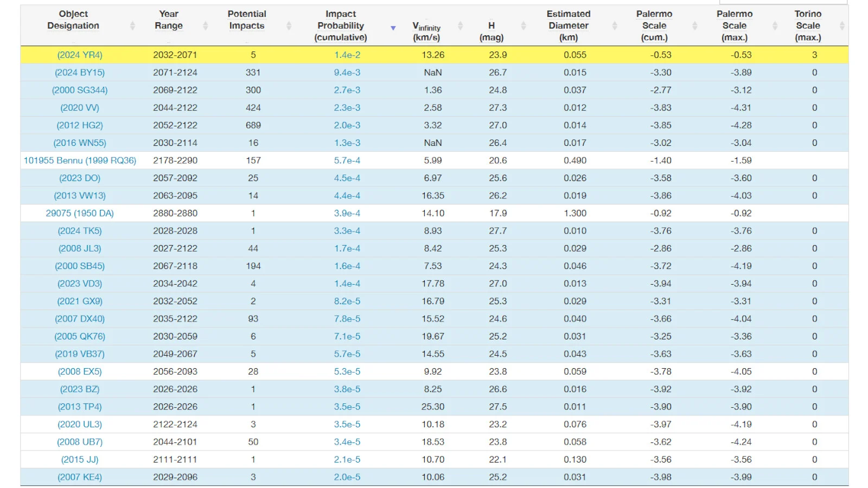Open the 29075 (1950 DA) object link
The image size is (868, 488).
pos(80,213)
